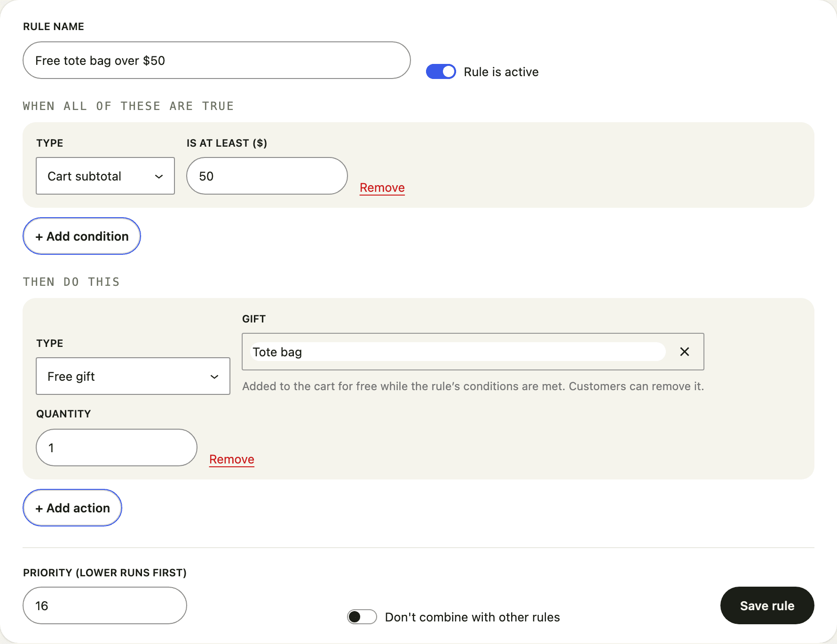Click the 'WHEN ALL OF THESE ARE TRUE' heading
Viewport: 837px width, 644px height.
pos(128,106)
